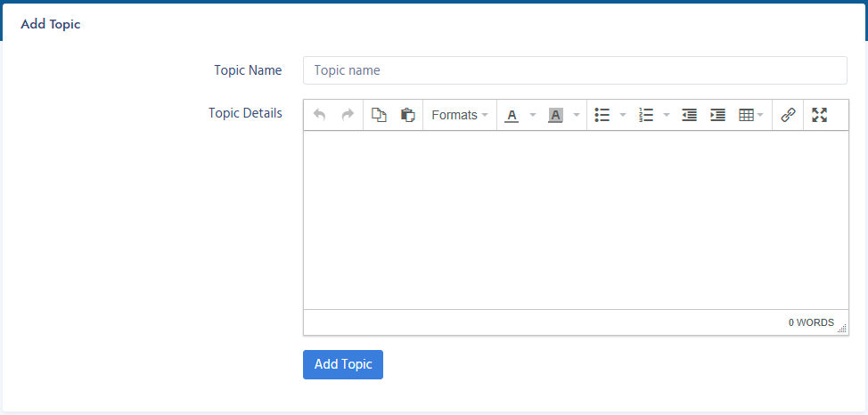Click the Redo arrow icon
The height and width of the screenshot is (415, 868).
(x=348, y=115)
